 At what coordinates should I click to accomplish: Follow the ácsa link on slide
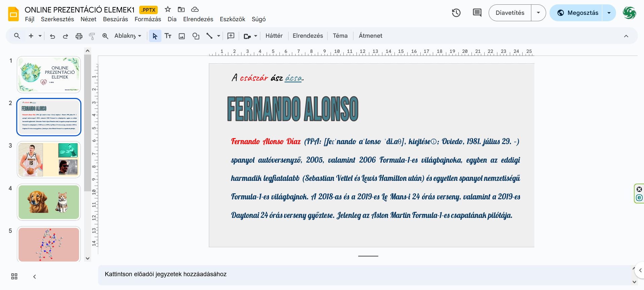pyautogui.click(x=294, y=78)
